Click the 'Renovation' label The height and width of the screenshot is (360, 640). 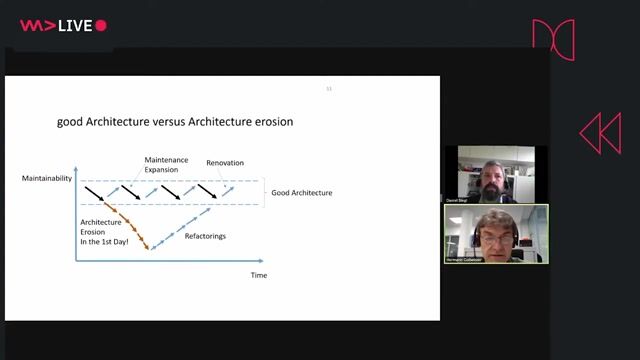225,163
